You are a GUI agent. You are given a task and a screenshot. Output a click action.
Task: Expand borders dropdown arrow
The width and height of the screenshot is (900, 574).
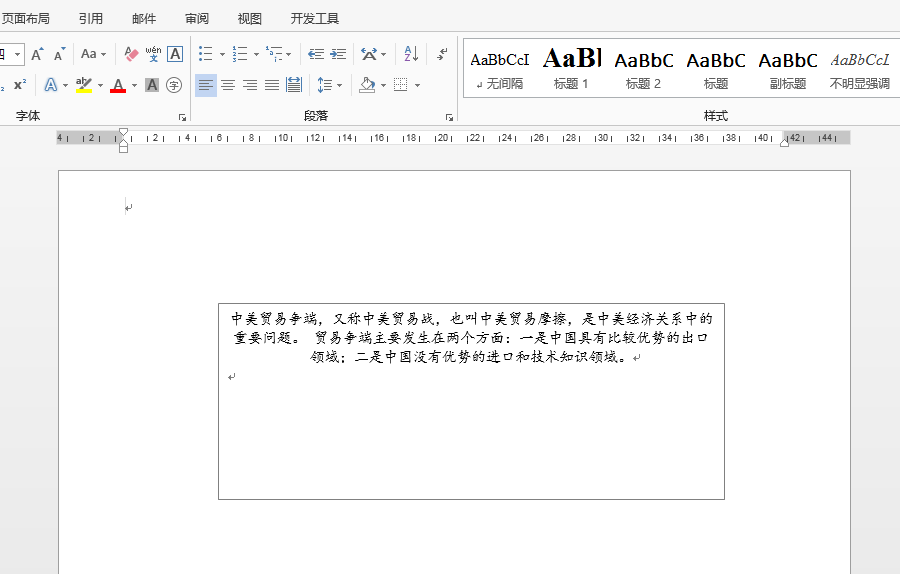417,86
